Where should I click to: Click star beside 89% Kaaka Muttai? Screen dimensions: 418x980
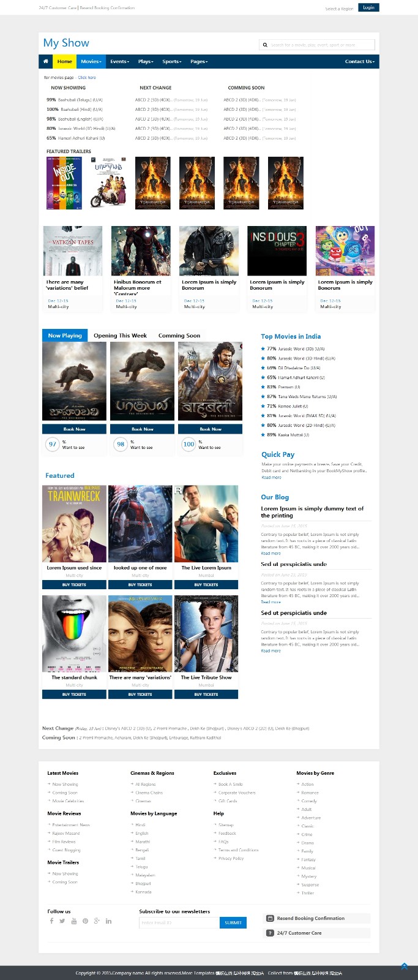point(263,434)
